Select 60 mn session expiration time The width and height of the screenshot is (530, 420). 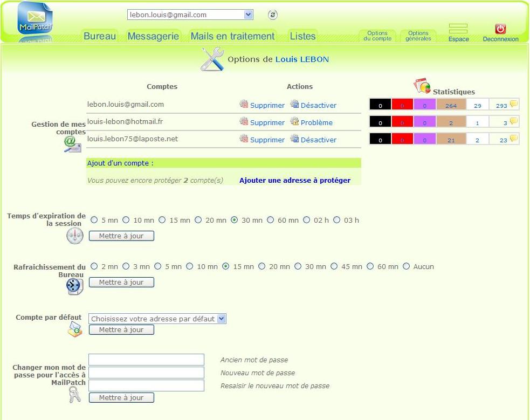point(270,220)
